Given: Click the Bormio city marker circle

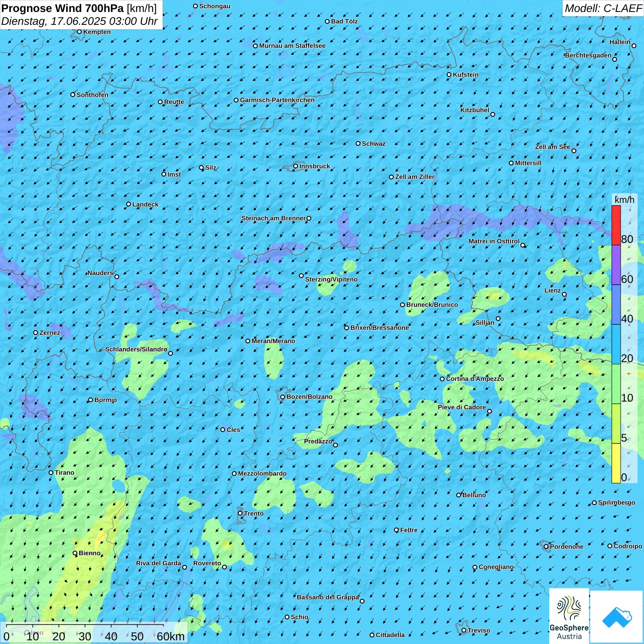Looking at the screenshot, I should coord(91,400).
